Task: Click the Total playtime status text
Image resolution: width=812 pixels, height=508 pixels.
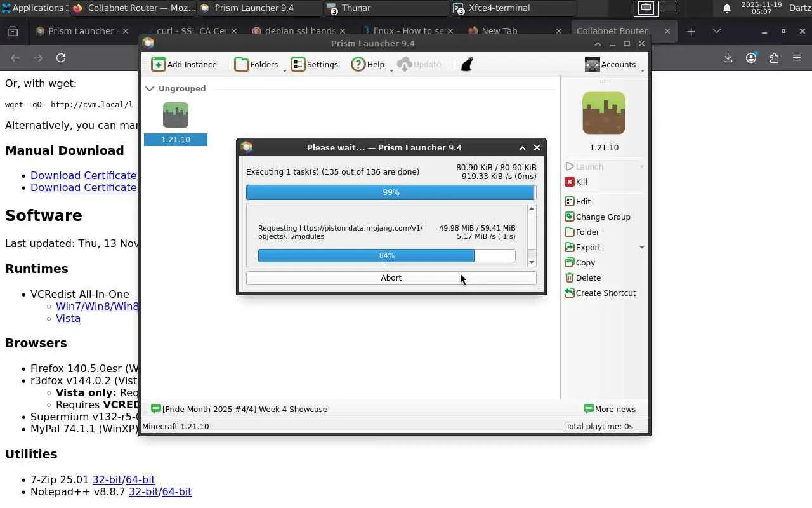Action: coord(599,426)
